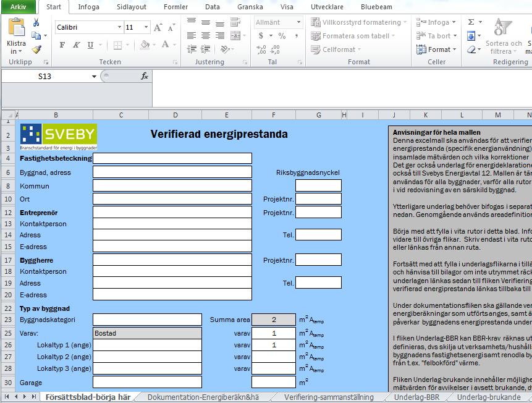The width and height of the screenshot is (532, 403).
Task: Click the cell borders icon
Action: tap(117, 45)
